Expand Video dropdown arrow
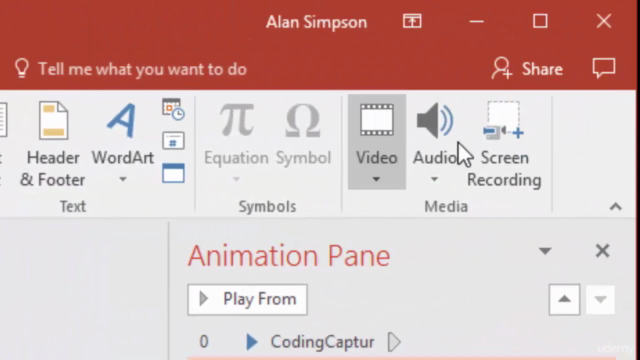Image resolution: width=640 pixels, height=360 pixels. pos(376,179)
